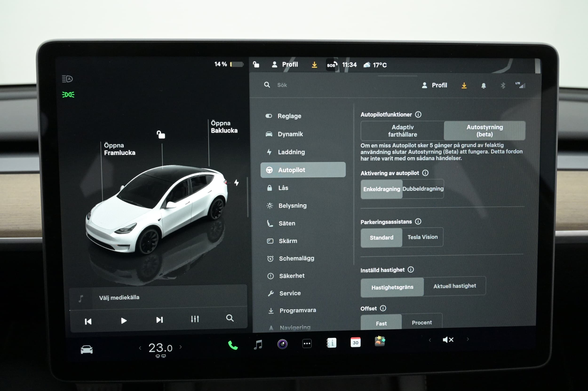Open the Laddning settings menu
Viewport: 588px width, 391px height.
tap(291, 152)
